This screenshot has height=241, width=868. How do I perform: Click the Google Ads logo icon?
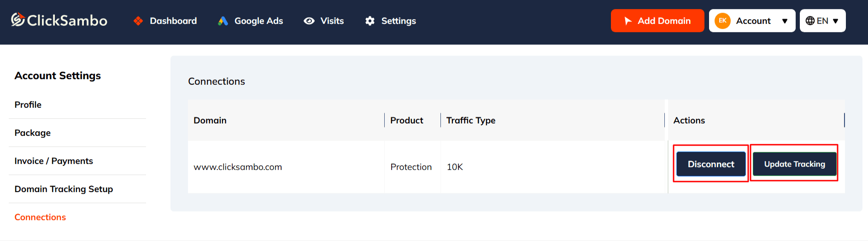pyautogui.click(x=223, y=21)
